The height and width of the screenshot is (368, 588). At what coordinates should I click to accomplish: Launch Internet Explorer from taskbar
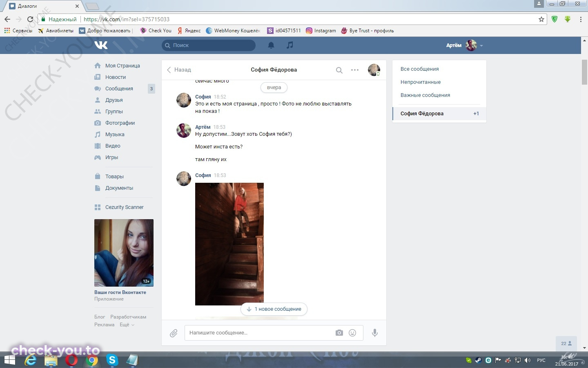31,360
